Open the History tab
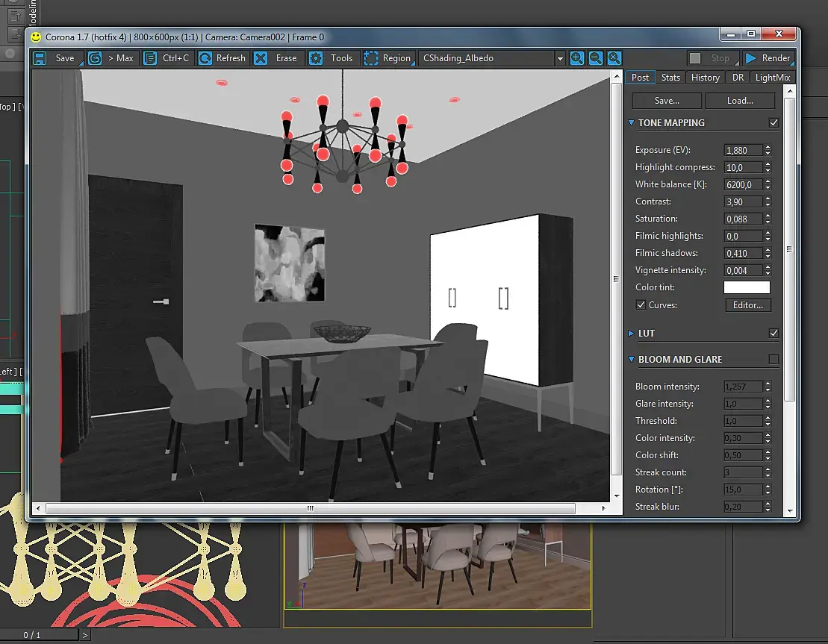 706,78
